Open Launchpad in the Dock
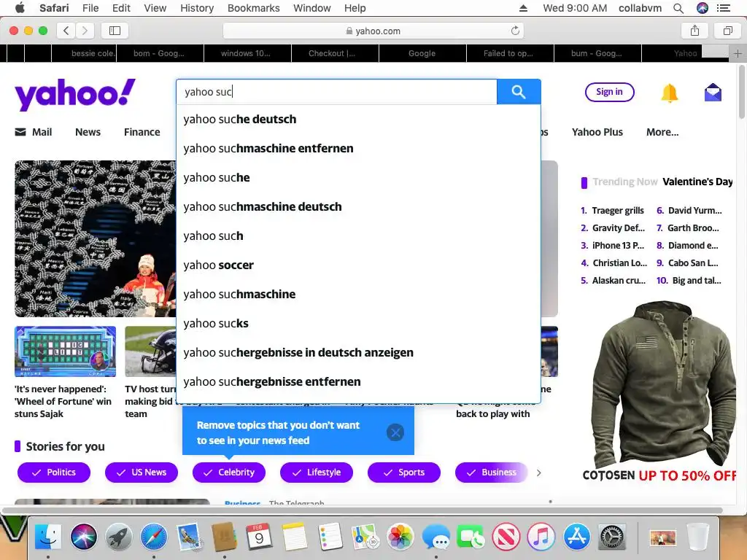 [119, 537]
